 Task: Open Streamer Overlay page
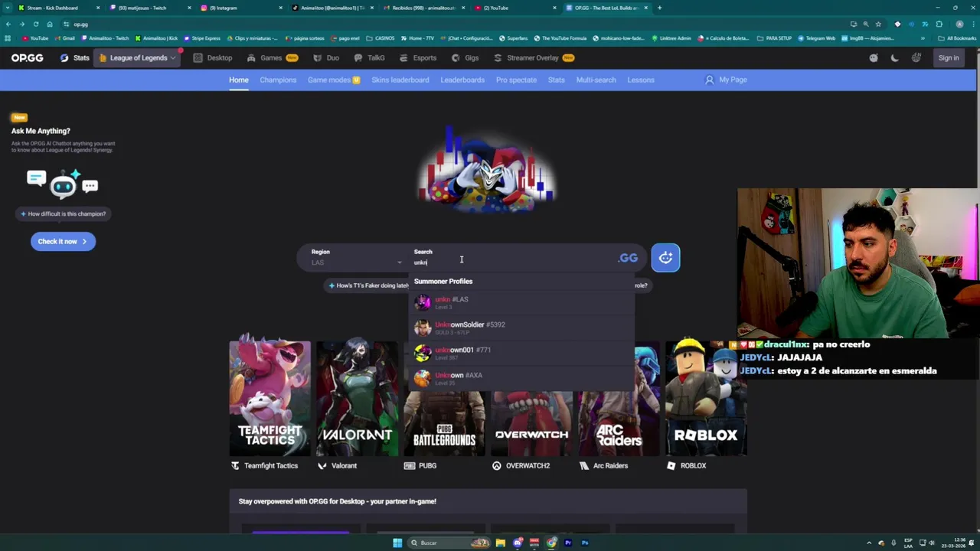point(534,57)
